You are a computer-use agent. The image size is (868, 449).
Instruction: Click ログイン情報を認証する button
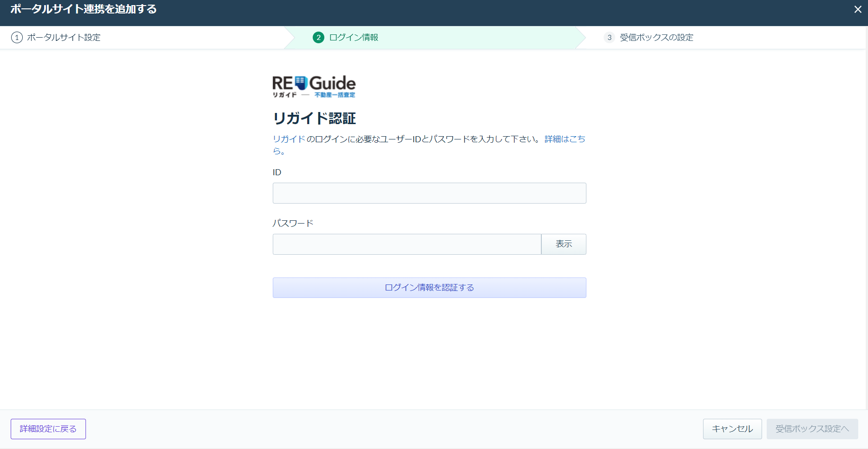429,288
